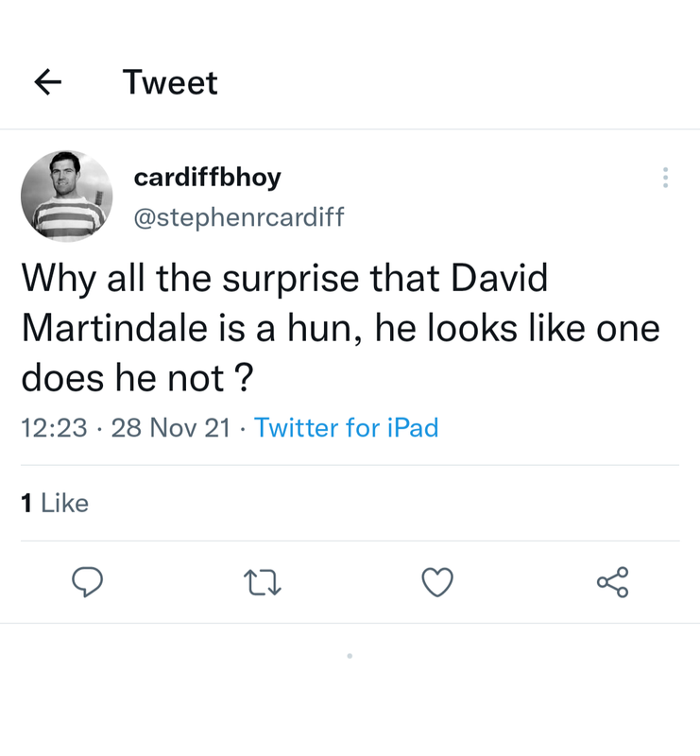Image resolution: width=700 pixels, height=756 pixels.
Task: Click the word iPad in source link
Action: (x=413, y=427)
